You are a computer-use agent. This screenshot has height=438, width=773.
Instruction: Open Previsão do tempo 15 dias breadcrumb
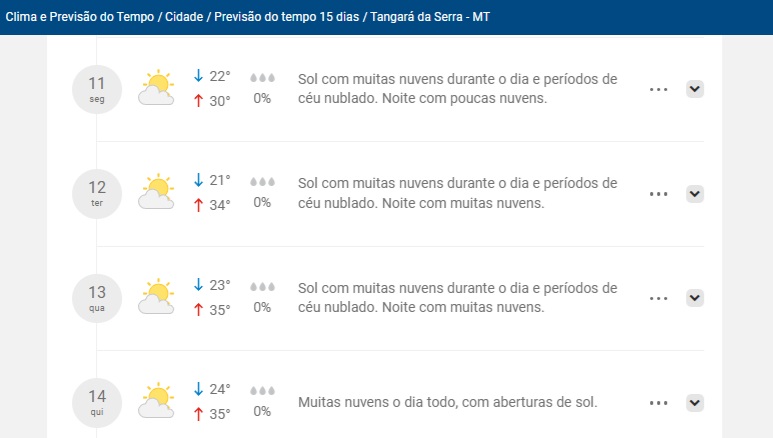coord(286,17)
